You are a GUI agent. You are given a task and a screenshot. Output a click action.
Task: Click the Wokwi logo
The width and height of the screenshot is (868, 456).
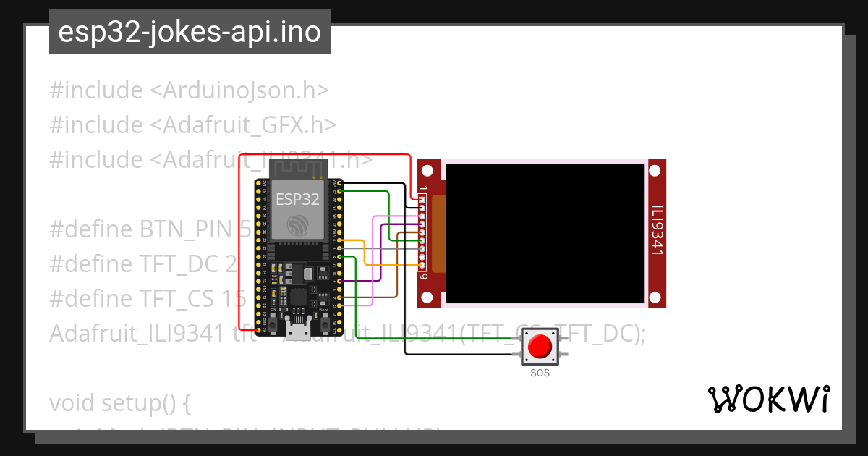tap(770, 398)
